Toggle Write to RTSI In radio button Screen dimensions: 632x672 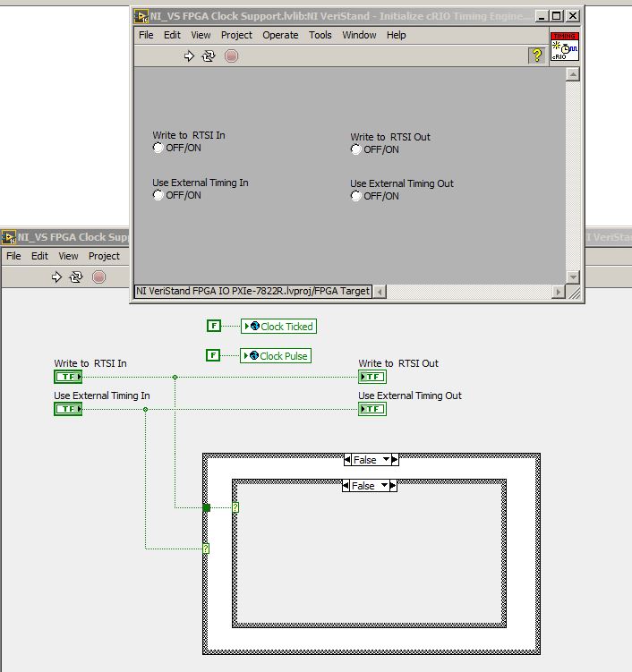158,148
